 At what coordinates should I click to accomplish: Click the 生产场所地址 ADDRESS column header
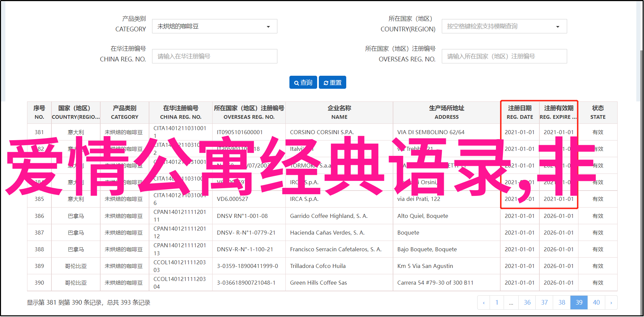(x=446, y=112)
